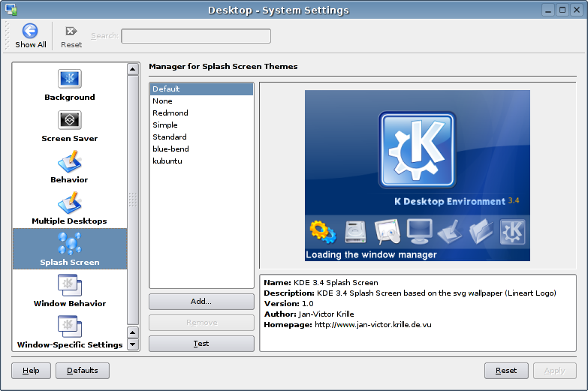Click the Version 1.0 text
The width and height of the screenshot is (588, 391).
[288, 304]
